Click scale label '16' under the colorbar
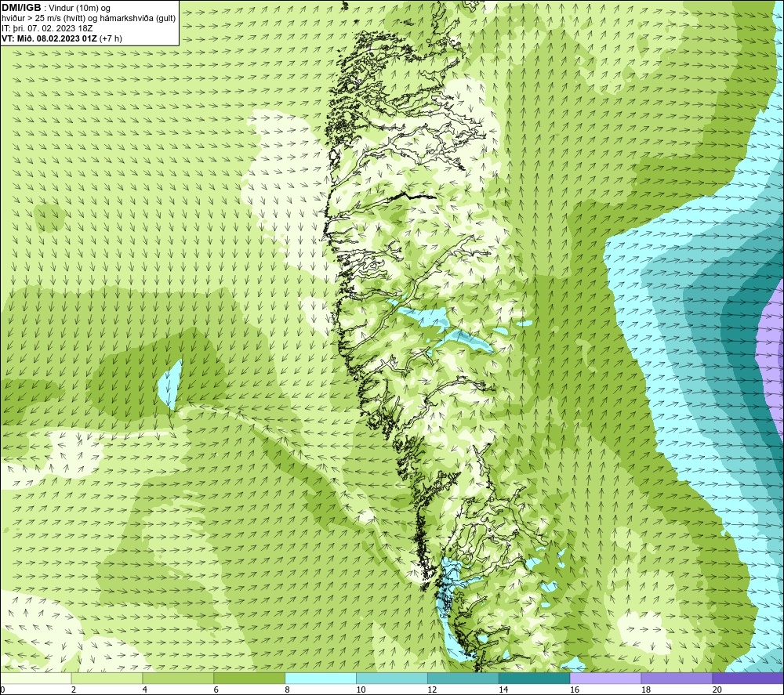Screen dimensions: 784x695 [575, 690]
